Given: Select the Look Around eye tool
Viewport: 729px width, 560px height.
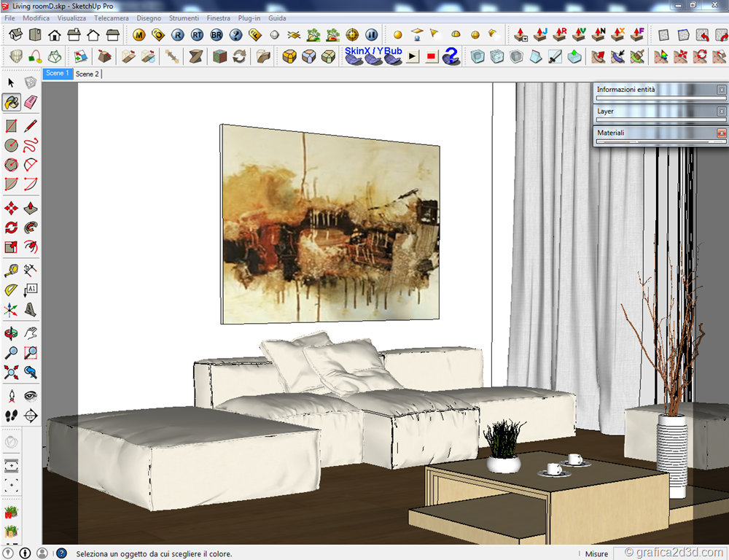Looking at the screenshot, I should coord(31,396).
